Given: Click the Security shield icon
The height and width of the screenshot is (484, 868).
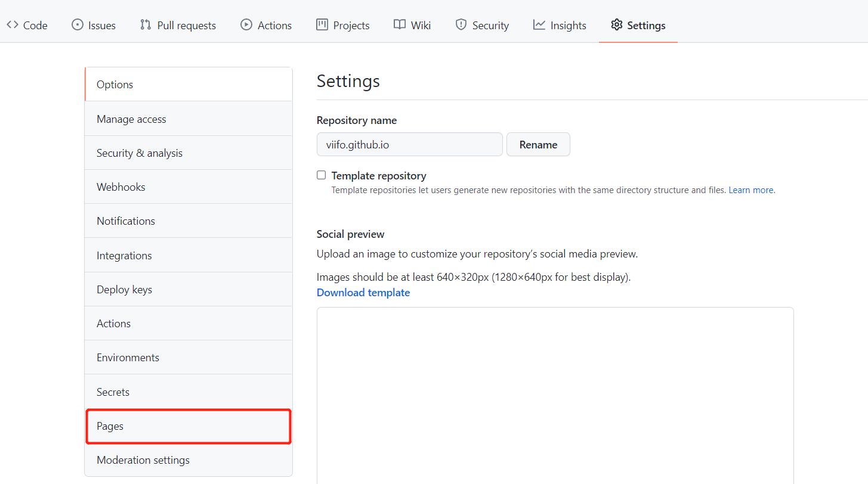Looking at the screenshot, I should [x=461, y=25].
